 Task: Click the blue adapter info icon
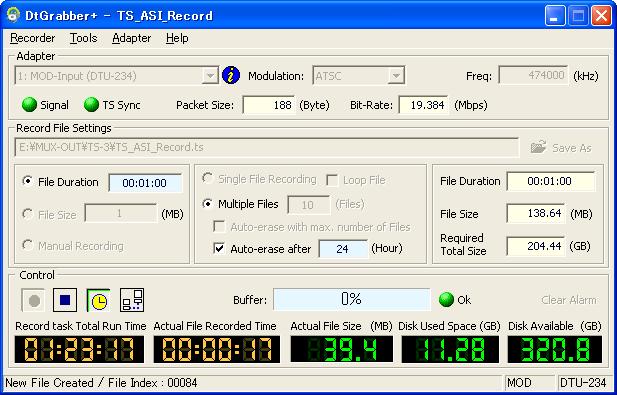click(x=231, y=75)
